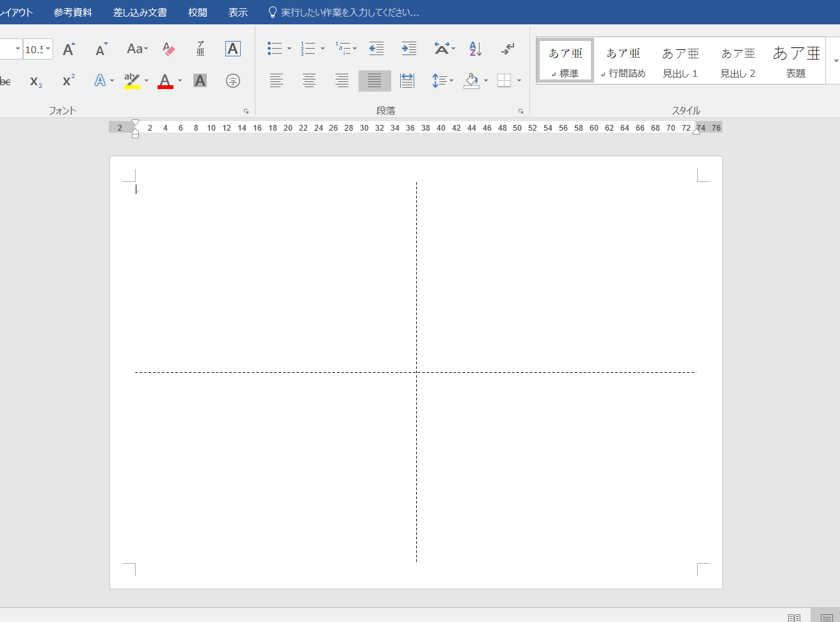Open the 差し込み文書 tab

(140, 12)
